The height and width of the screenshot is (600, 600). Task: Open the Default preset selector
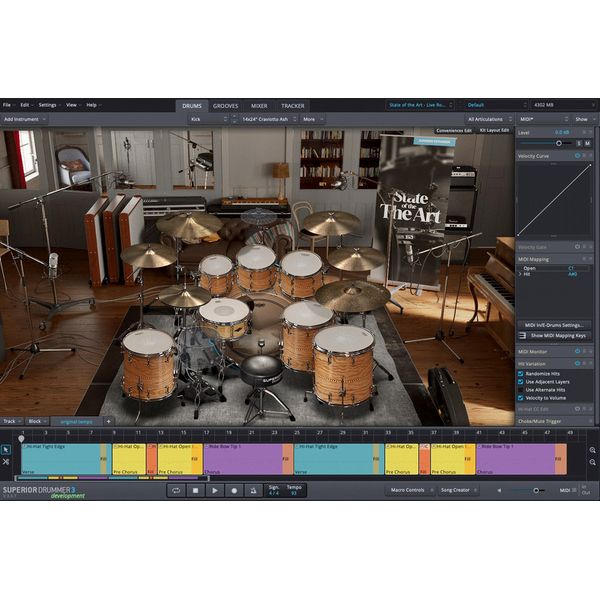[x=497, y=105]
